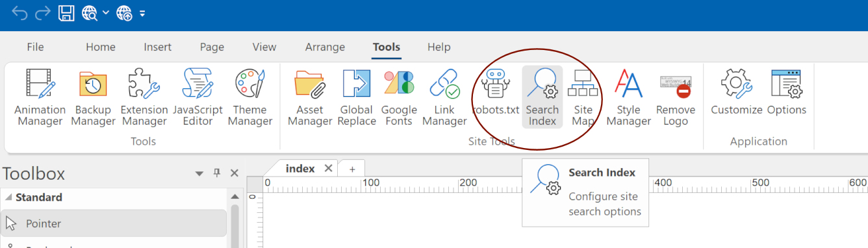The width and height of the screenshot is (868, 248).
Task: Add a new page with the plus tab
Action: 352,169
